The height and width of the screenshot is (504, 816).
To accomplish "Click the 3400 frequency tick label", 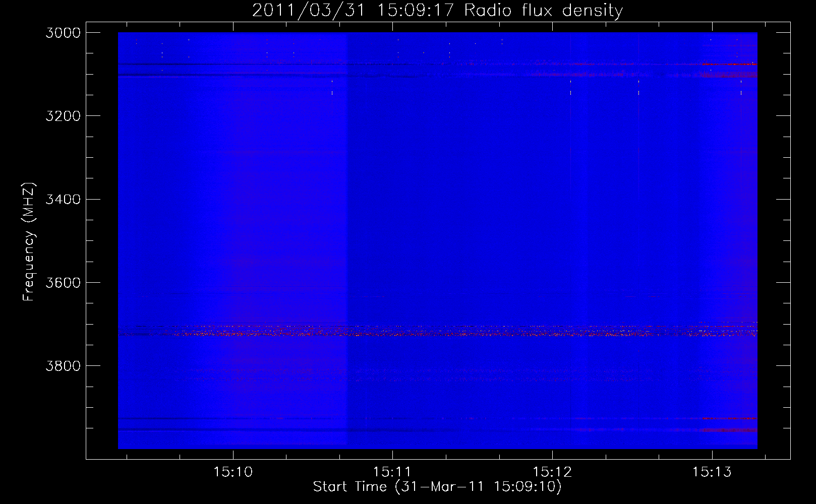I will click(x=63, y=199).
